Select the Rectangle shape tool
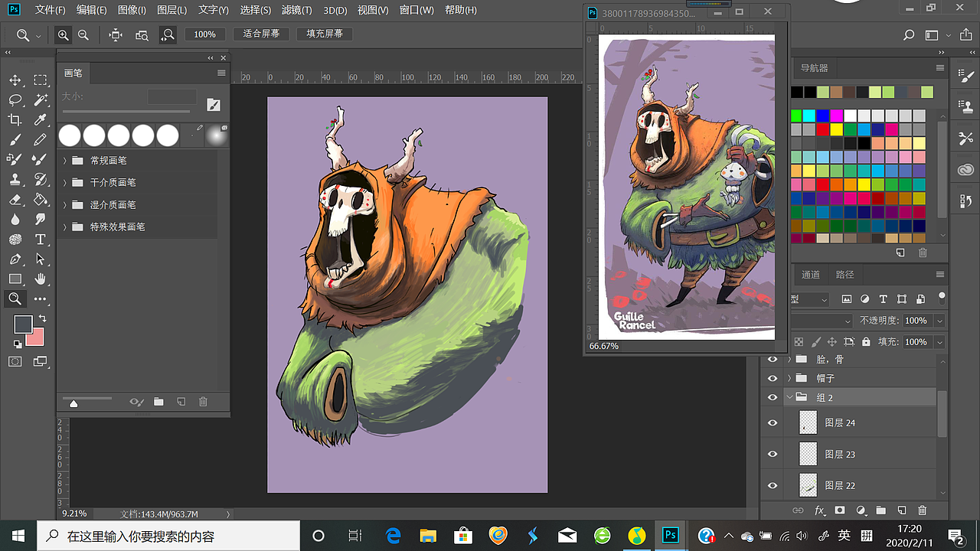This screenshot has height=551, width=980. click(x=15, y=279)
